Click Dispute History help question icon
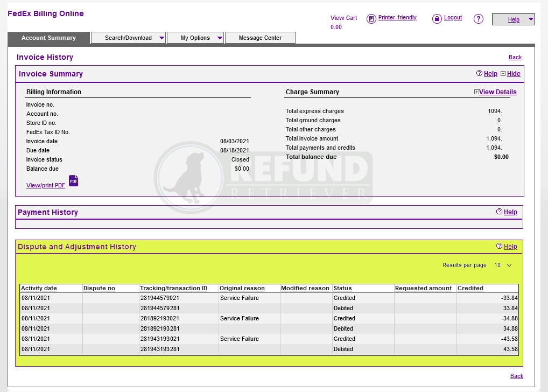The image size is (548, 392). pyautogui.click(x=499, y=246)
